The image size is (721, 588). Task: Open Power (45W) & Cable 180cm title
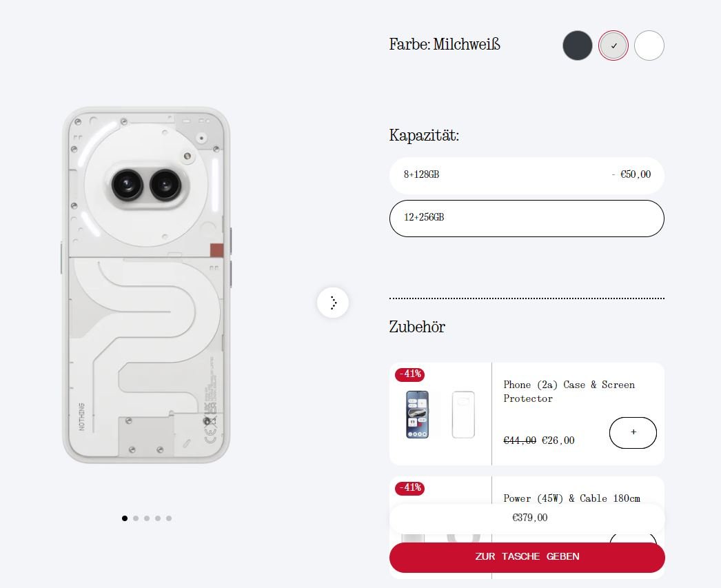pyautogui.click(x=571, y=498)
